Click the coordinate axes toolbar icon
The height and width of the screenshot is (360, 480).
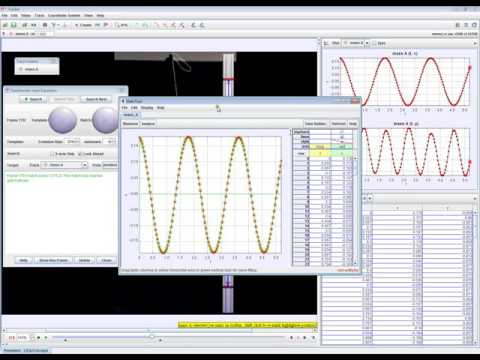[x=65, y=25]
